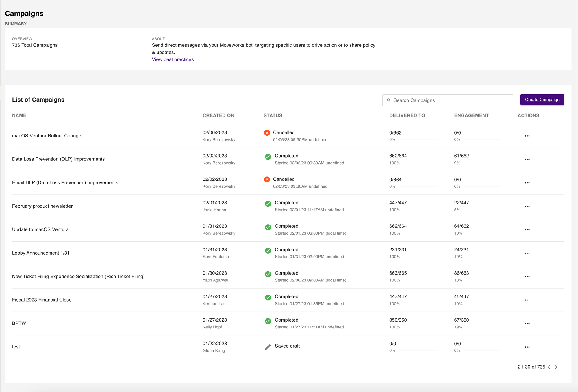Screen dimensions: 578x392
Task: Open actions menu for February product newsletter
Action: (x=527, y=206)
